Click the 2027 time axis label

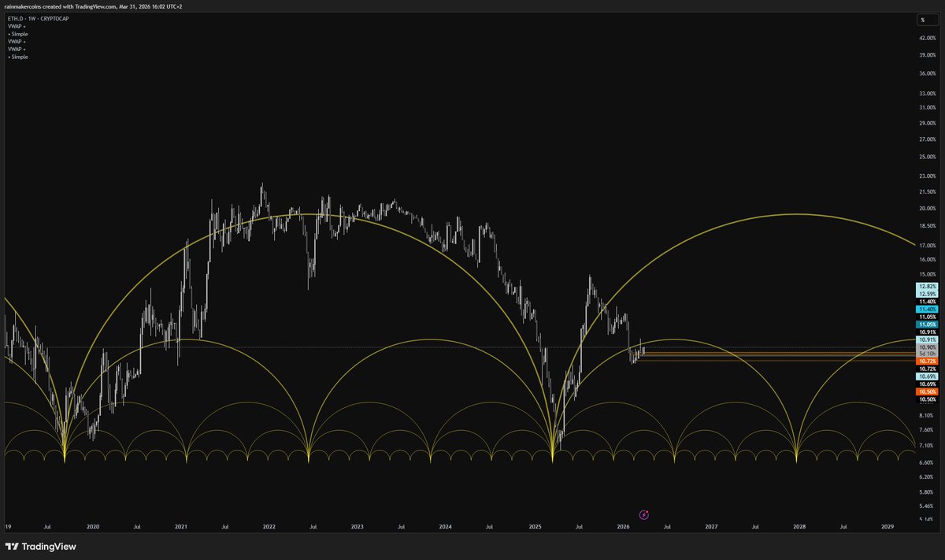[x=711, y=526]
